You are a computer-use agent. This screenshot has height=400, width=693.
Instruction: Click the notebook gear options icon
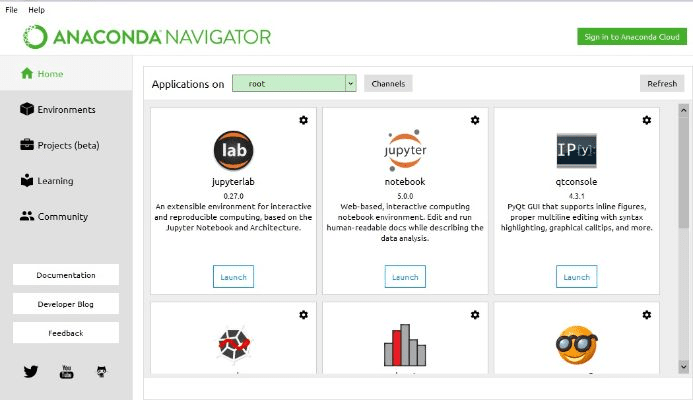click(475, 120)
